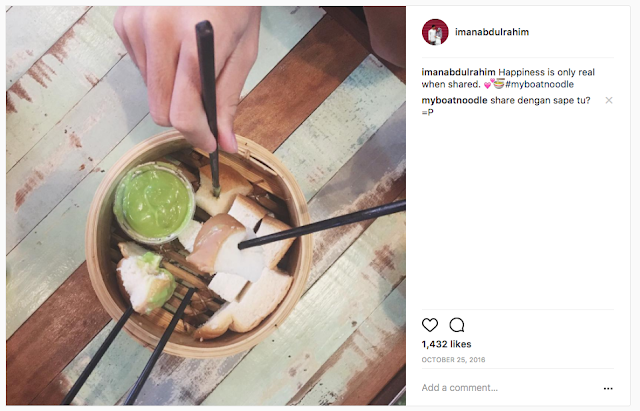Viewport: 640px width, 411px height.
Task: Visit the myboatnoodle commenter profile
Action: pos(454,100)
